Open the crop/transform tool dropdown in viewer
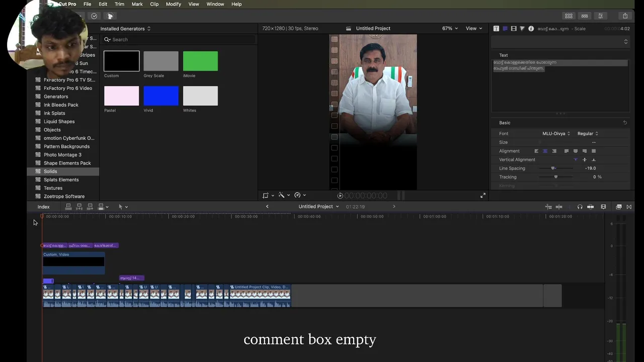Image resolution: width=644 pixels, height=362 pixels. point(268,195)
